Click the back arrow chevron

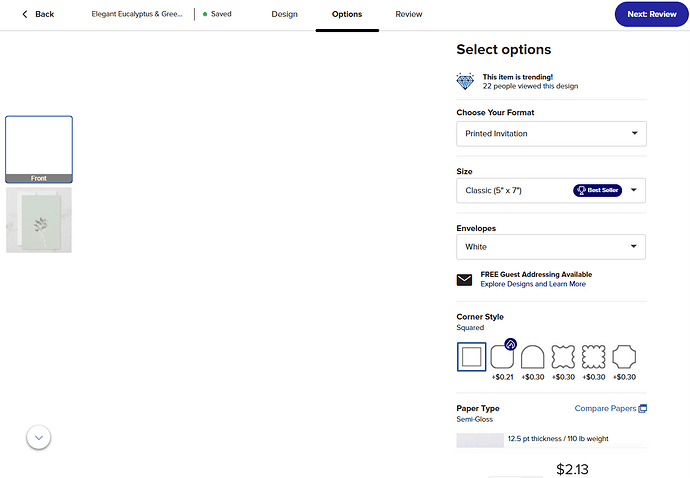click(25, 14)
